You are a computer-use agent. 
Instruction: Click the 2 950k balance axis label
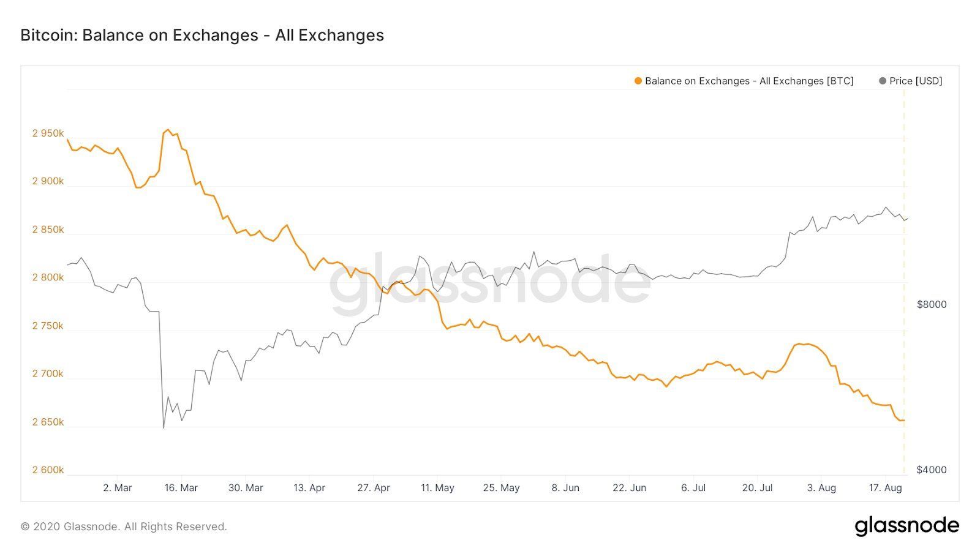coord(48,133)
